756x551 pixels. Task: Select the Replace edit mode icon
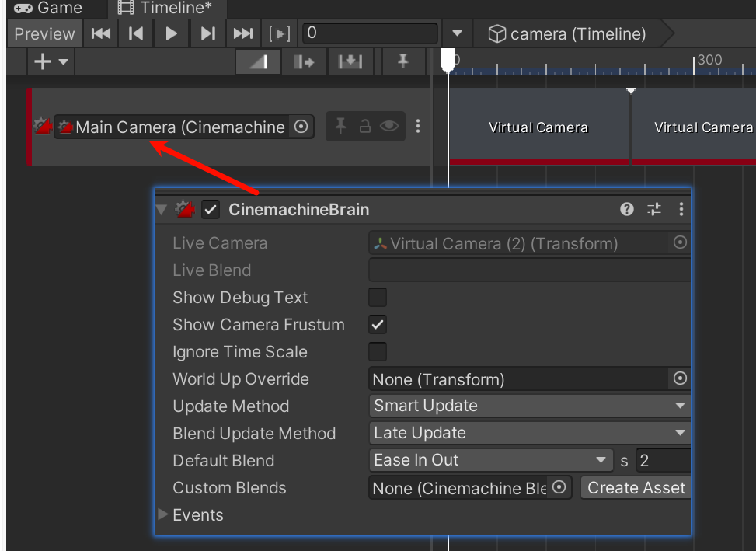pyautogui.click(x=350, y=61)
